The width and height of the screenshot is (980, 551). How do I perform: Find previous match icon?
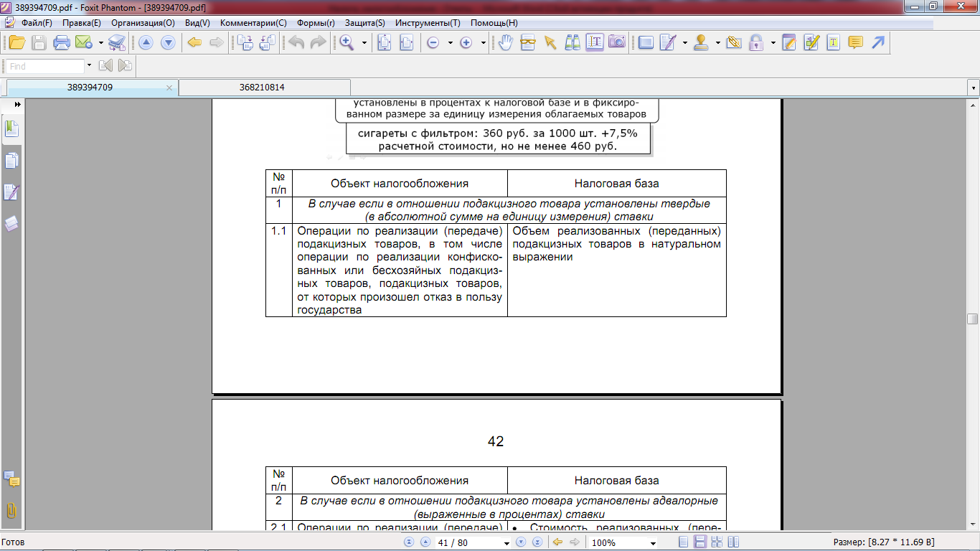click(106, 66)
